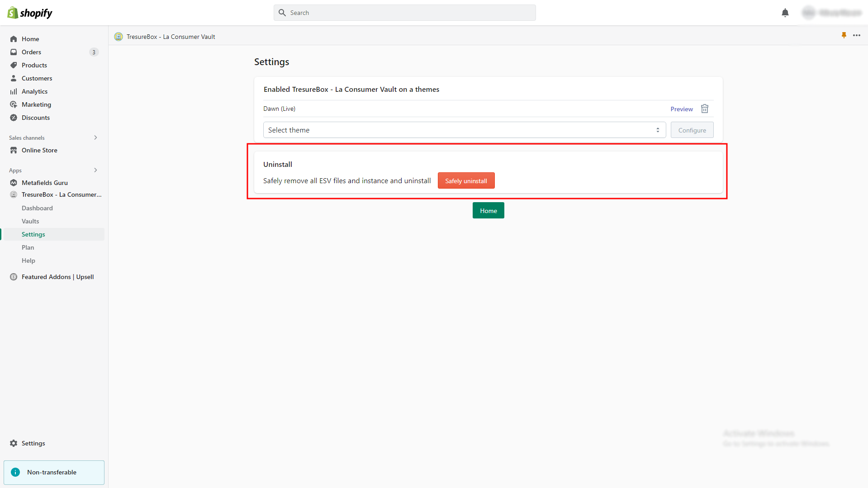
Task: Click the Orders inbox icon
Action: coord(14,52)
